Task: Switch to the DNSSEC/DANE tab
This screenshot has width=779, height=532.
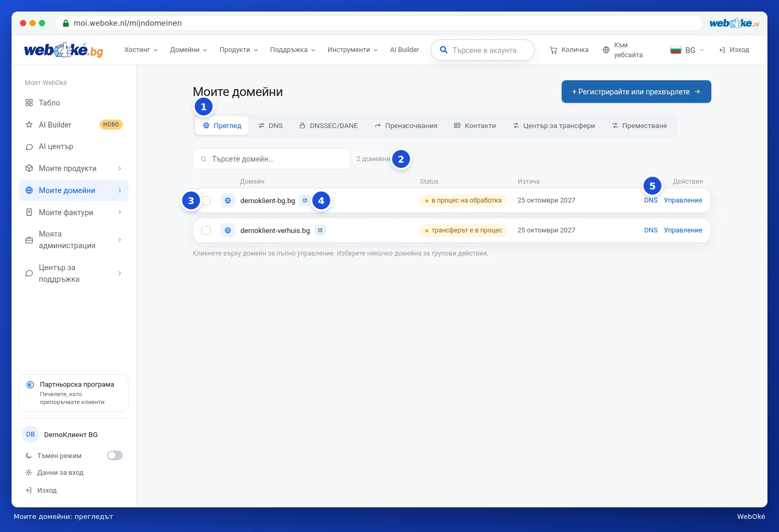Action: coord(329,126)
